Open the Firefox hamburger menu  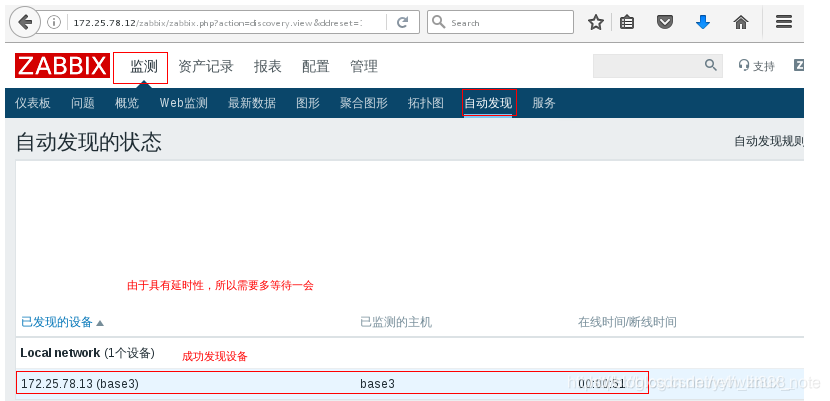[x=784, y=22]
